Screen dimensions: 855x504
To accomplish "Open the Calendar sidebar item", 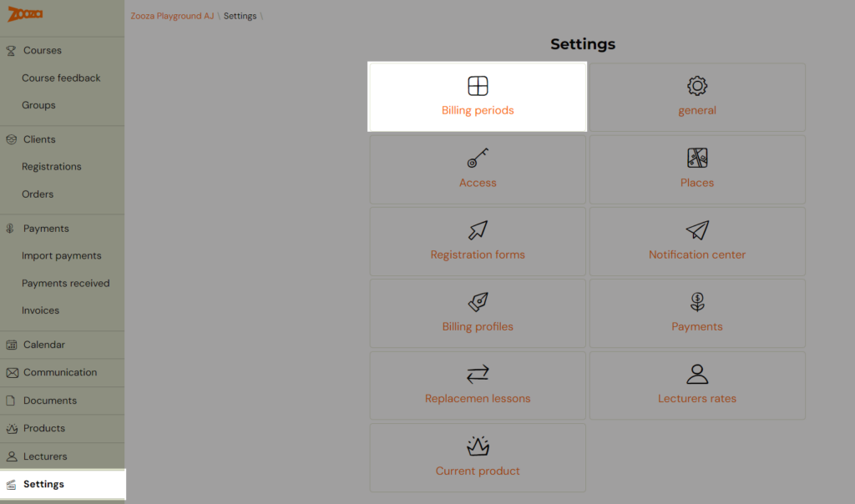I will tap(43, 345).
